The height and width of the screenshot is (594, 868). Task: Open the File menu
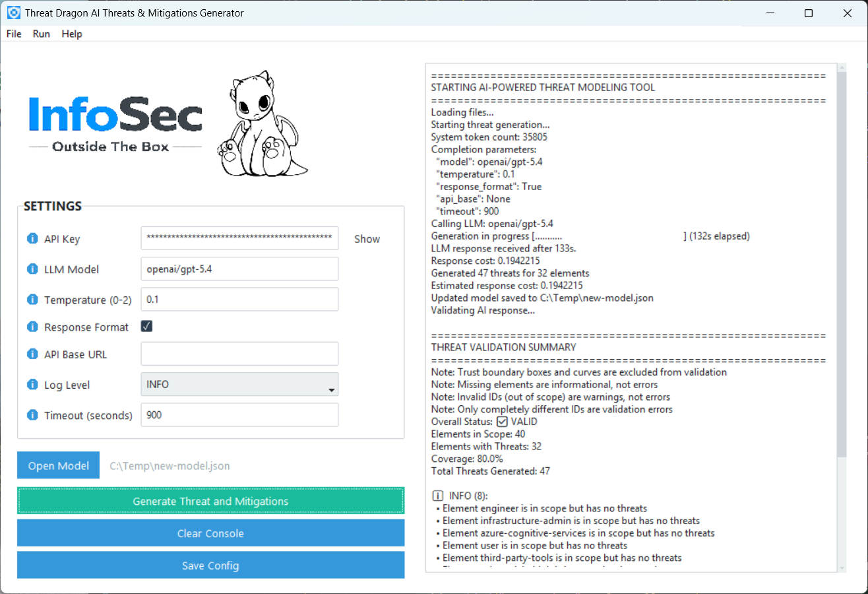coord(13,34)
